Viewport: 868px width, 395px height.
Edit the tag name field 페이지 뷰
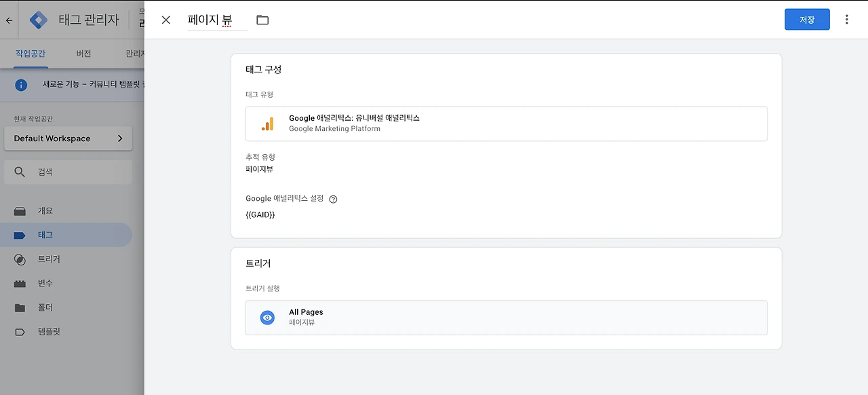(x=217, y=20)
